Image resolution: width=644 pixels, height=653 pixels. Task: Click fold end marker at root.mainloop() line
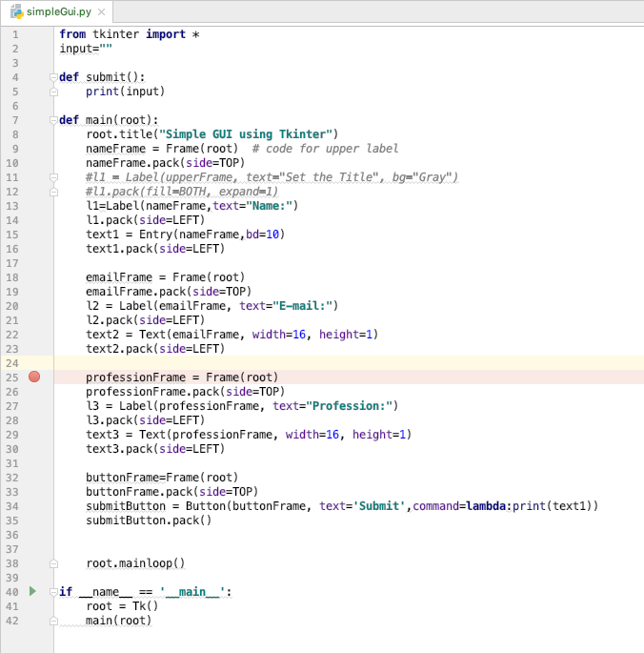(53, 564)
